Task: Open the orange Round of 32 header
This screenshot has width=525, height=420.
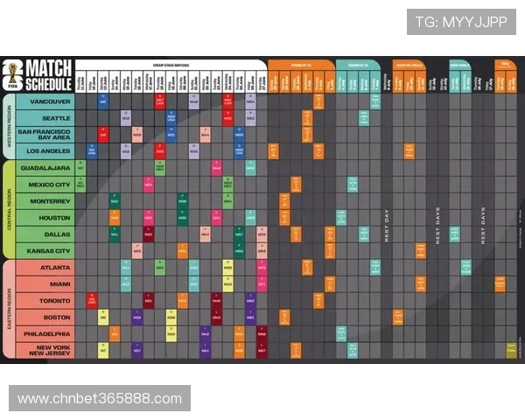Action: click(301, 65)
